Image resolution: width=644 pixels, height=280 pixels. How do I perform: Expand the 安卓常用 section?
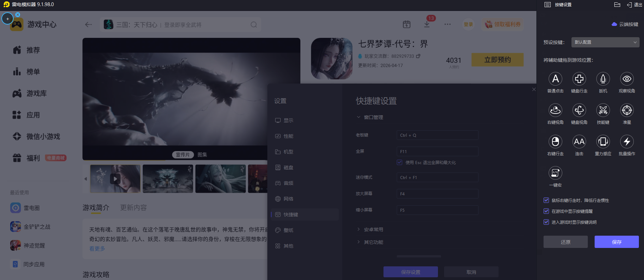point(373,230)
